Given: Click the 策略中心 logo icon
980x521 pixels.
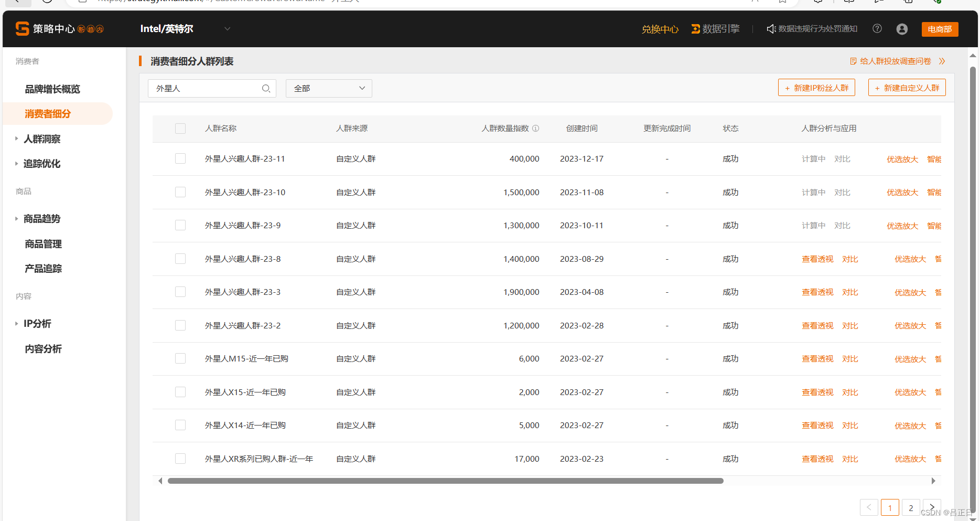Looking at the screenshot, I should coord(22,29).
